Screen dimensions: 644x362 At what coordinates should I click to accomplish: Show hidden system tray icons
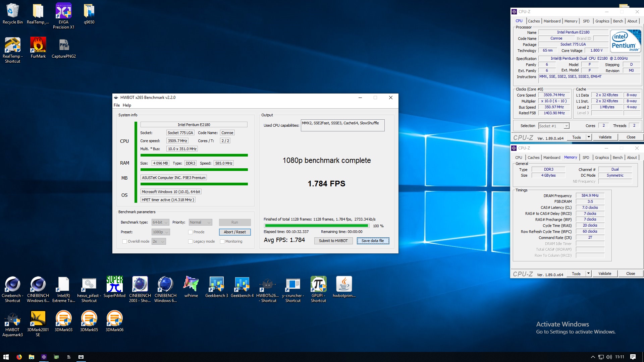click(x=593, y=357)
